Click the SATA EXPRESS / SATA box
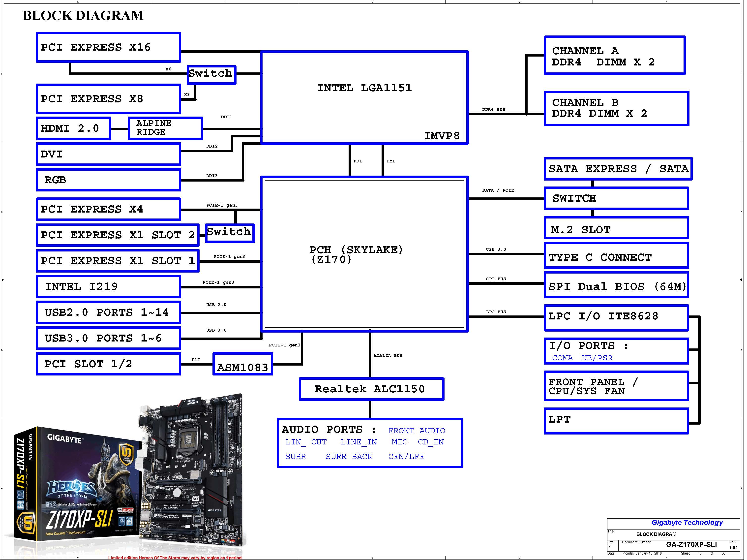747x560 pixels. point(618,169)
